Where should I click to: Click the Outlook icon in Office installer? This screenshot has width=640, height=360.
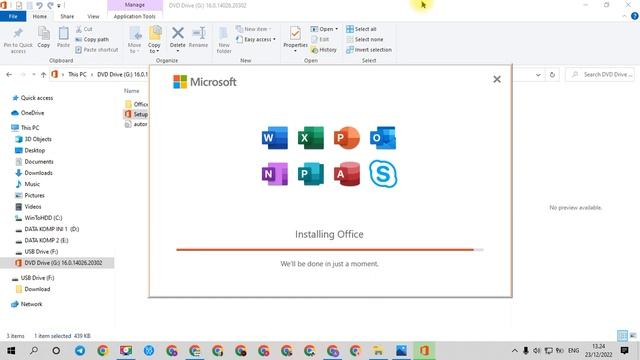[383, 138]
